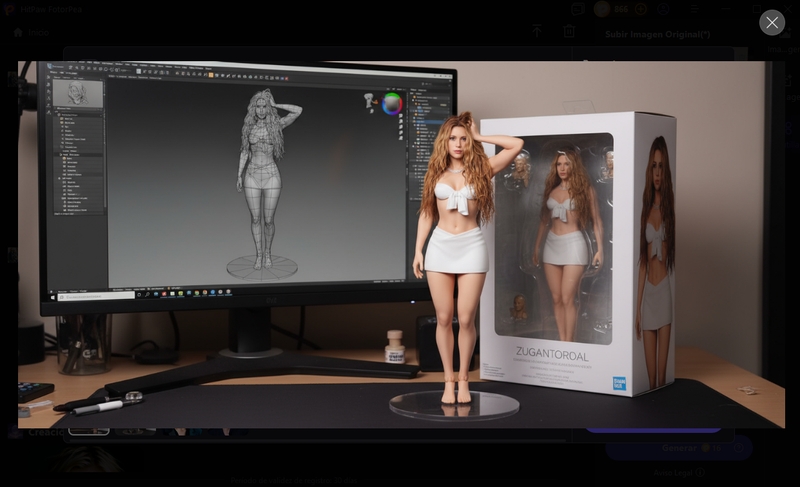Viewport: 800px width, 487px height.
Task: Click the help icon next to Generar
Action: (738, 448)
